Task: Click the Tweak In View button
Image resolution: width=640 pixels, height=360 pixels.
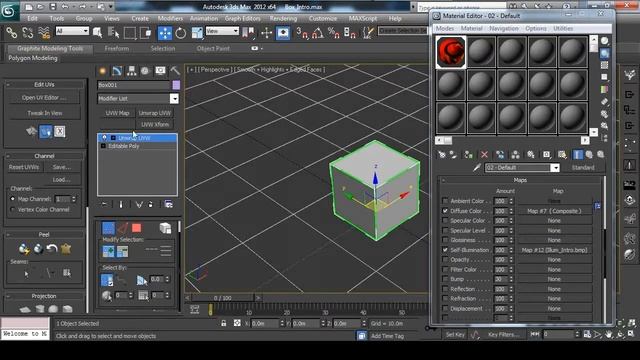Action: coord(44,113)
